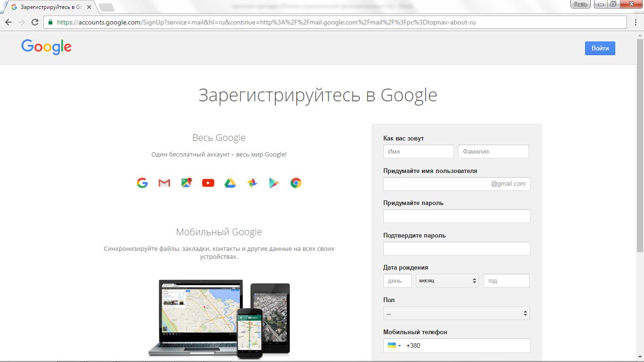Minimize the browser window

[x=600, y=4]
